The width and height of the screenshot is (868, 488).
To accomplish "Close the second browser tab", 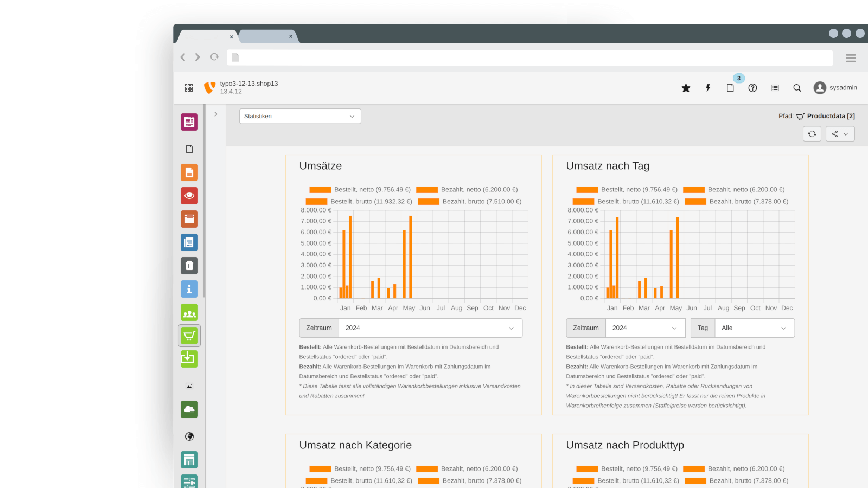I will pos(291,36).
